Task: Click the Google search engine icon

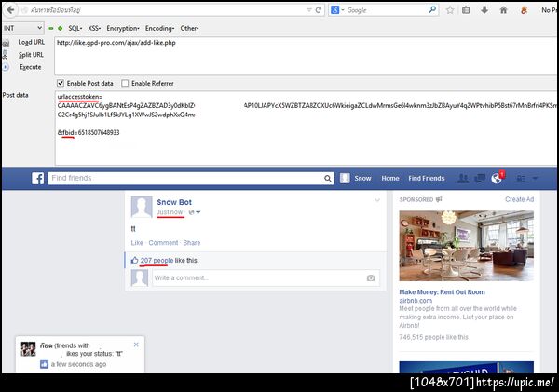Action: pyautogui.click(x=334, y=10)
